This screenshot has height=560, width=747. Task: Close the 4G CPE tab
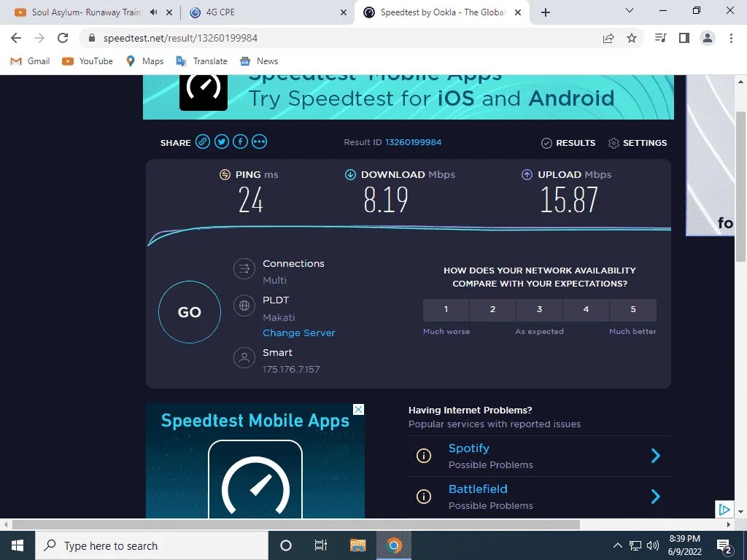[x=344, y=13]
